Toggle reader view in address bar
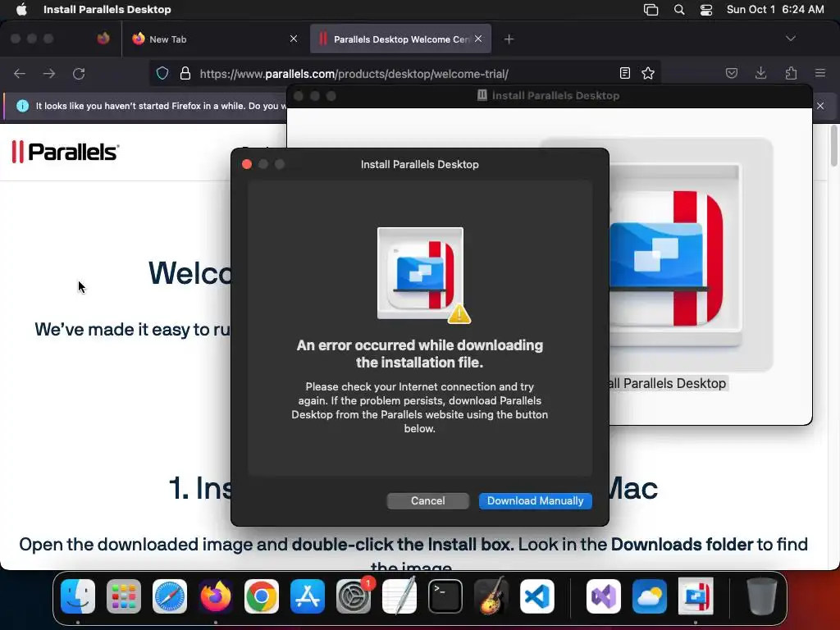Image resolution: width=840 pixels, height=630 pixels. click(624, 73)
